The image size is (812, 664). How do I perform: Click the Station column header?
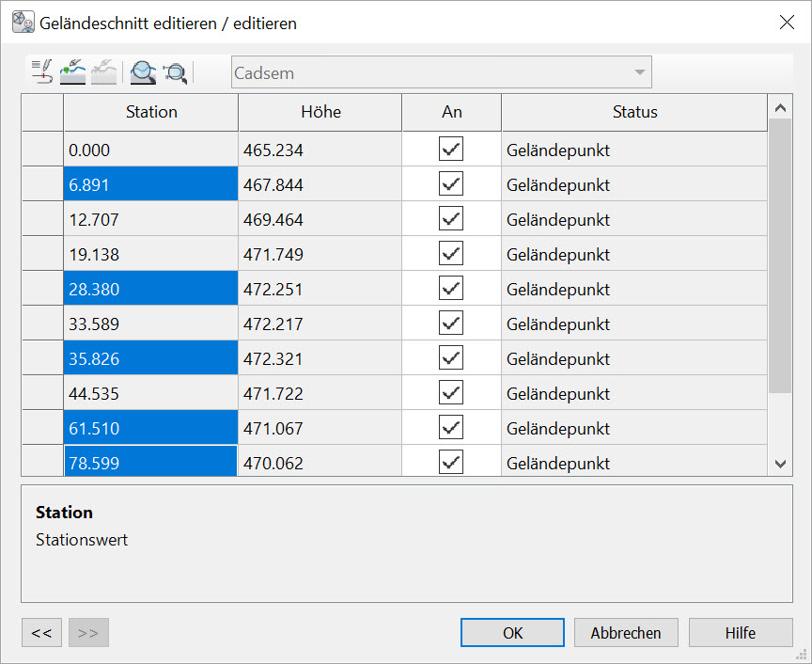tap(150, 112)
